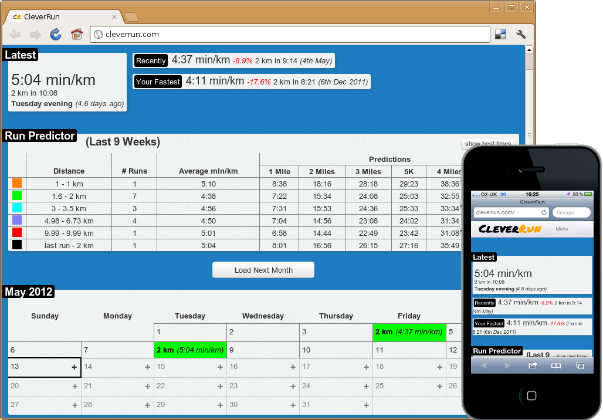Click the iPhone home button
603x420 pixels.
(x=531, y=395)
